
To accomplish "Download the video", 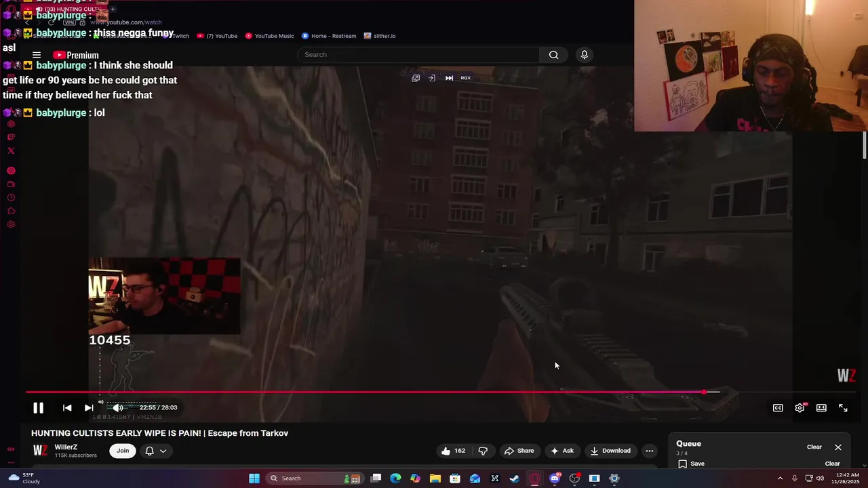I will point(610,451).
